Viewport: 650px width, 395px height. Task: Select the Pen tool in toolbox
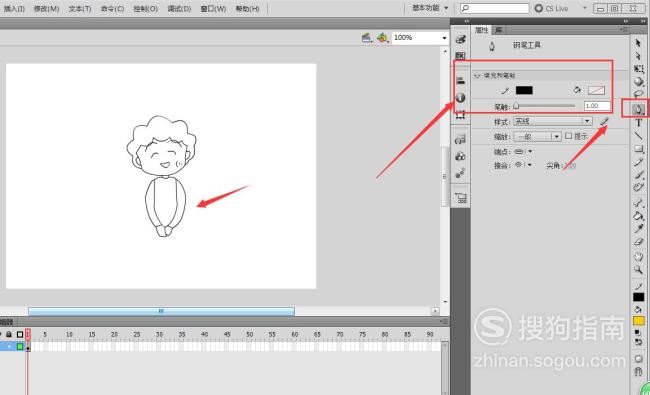pos(638,109)
